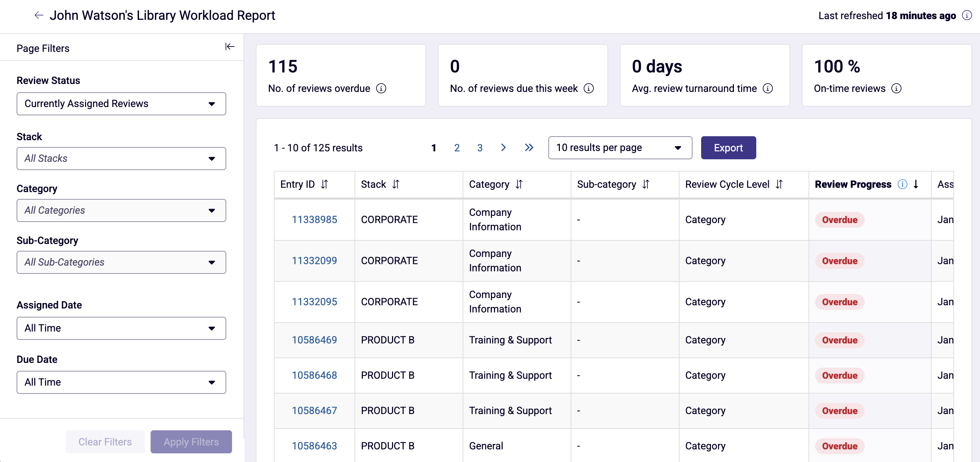The width and height of the screenshot is (980, 462).
Task: Go to results page 3
Action: click(480, 148)
